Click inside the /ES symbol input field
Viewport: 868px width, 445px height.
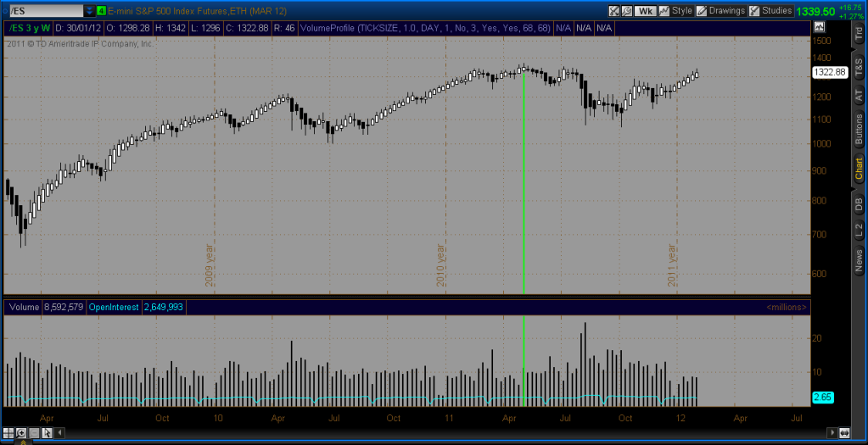pyautogui.click(x=42, y=11)
